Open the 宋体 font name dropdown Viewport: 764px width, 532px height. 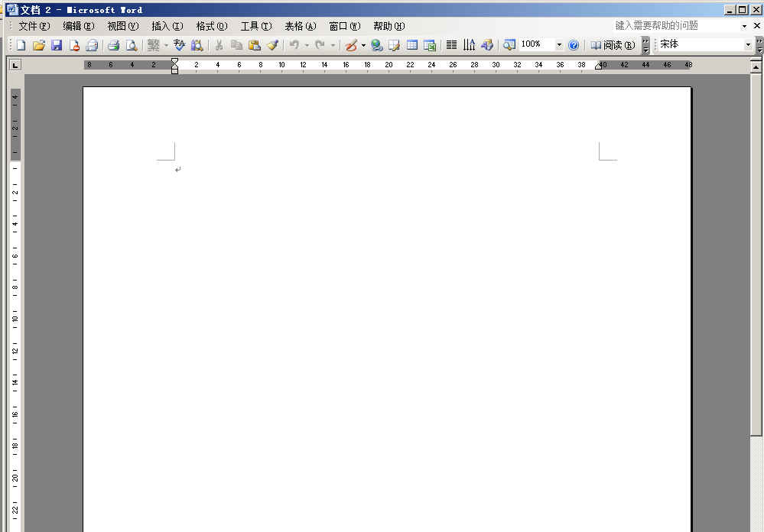click(748, 45)
